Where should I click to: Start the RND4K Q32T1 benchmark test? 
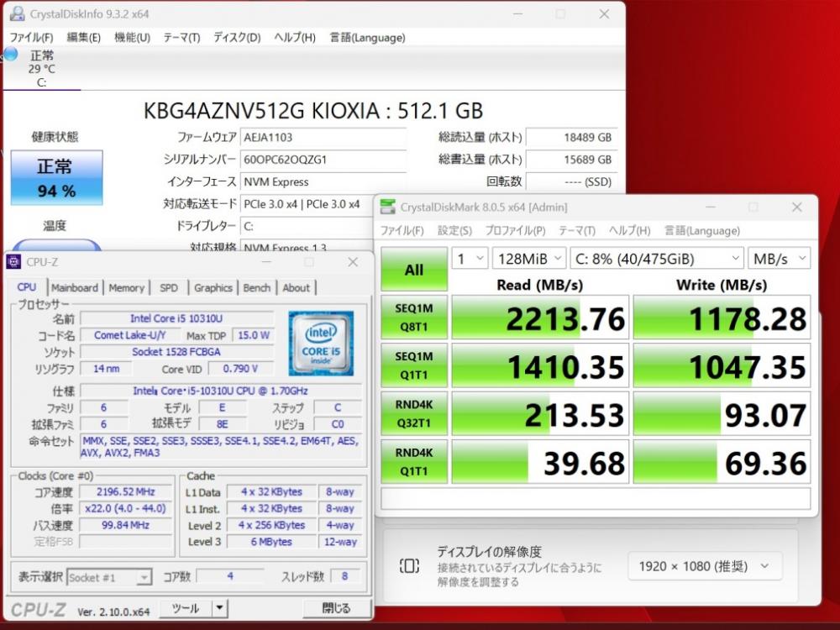pos(414,413)
